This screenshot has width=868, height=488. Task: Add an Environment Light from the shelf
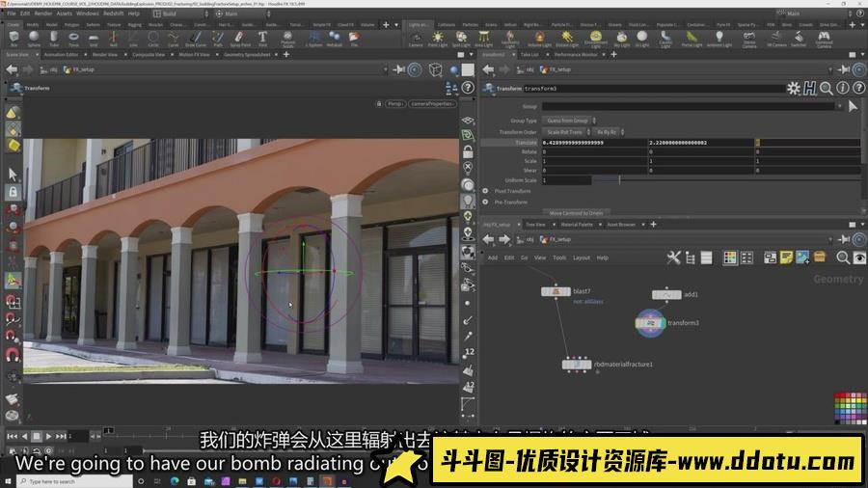[x=596, y=39]
